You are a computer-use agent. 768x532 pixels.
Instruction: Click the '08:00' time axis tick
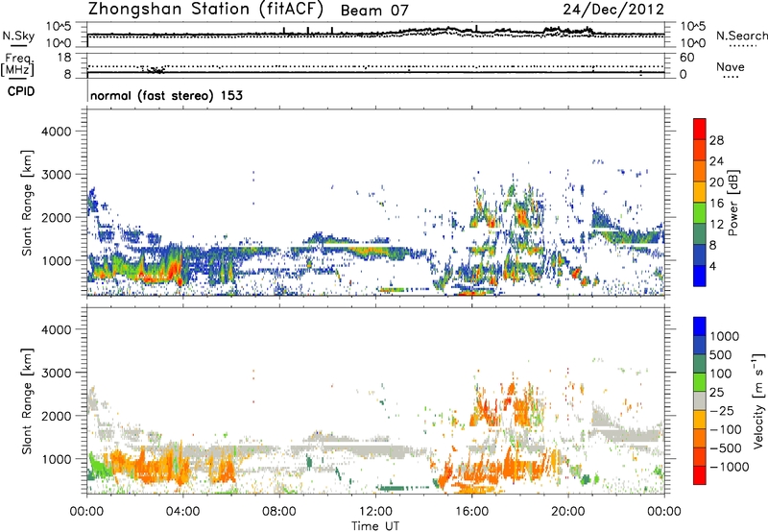[x=279, y=511]
